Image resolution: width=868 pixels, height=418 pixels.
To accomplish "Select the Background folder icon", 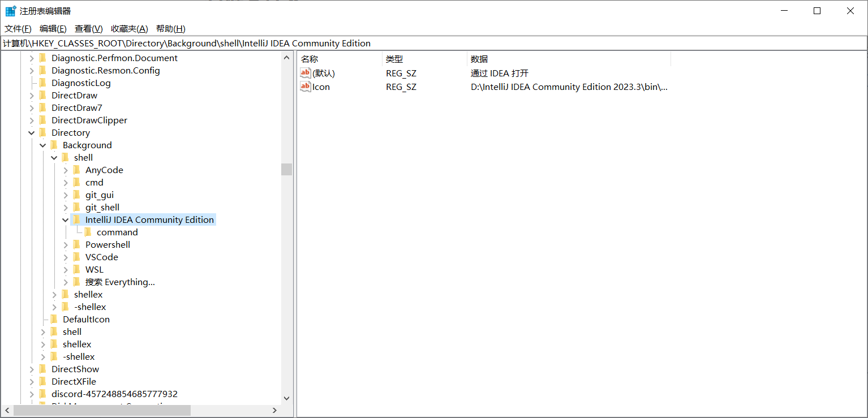I will pos(54,145).
